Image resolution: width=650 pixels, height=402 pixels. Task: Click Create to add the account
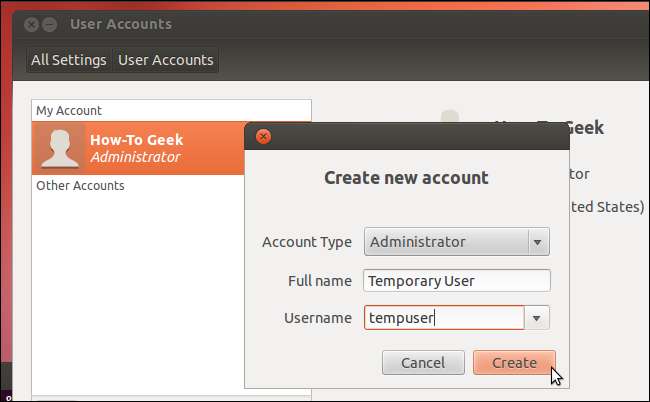click(514, 362)
